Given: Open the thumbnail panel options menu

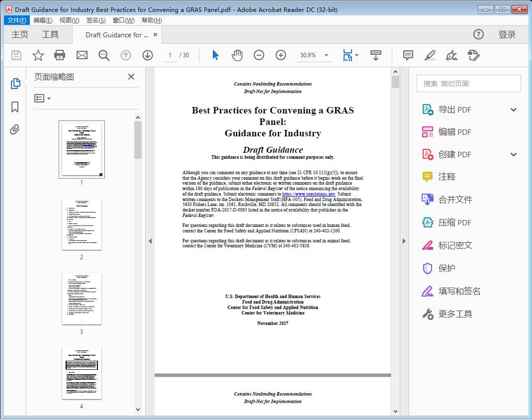Looking at the screenshot, I should click(x=43, y=98).
